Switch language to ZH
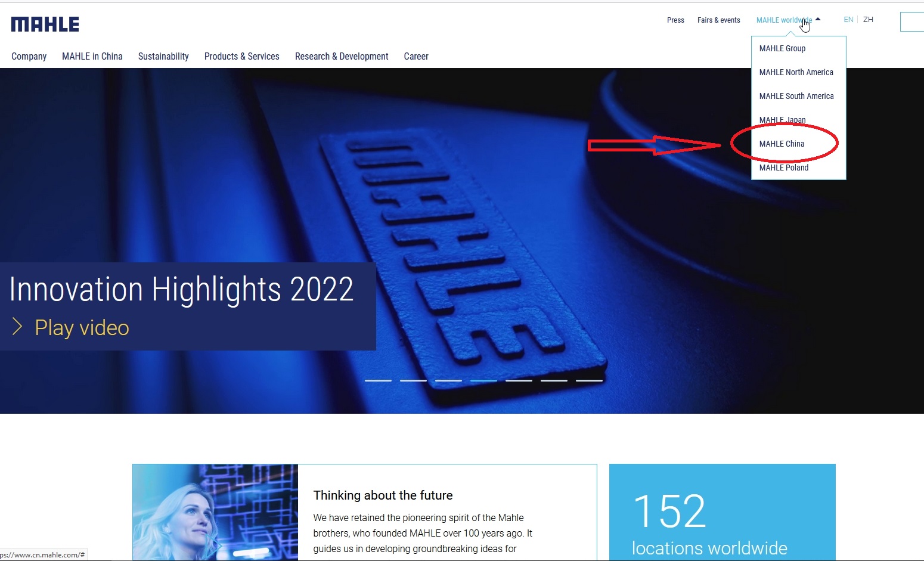Screen dimensions: 924x561 pyautogui.click(x=868, y=20)
